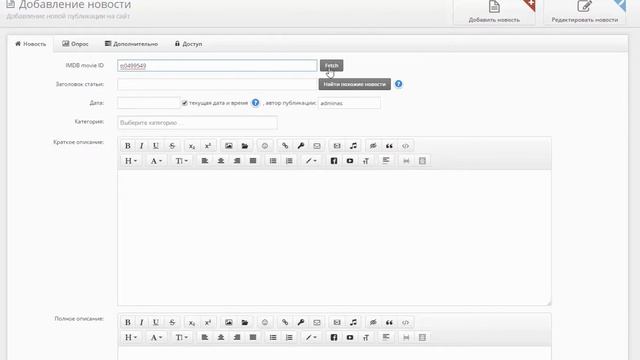Toggle Italic in short description editor
Screen dimensions: 640x360
tap(141, 146)
